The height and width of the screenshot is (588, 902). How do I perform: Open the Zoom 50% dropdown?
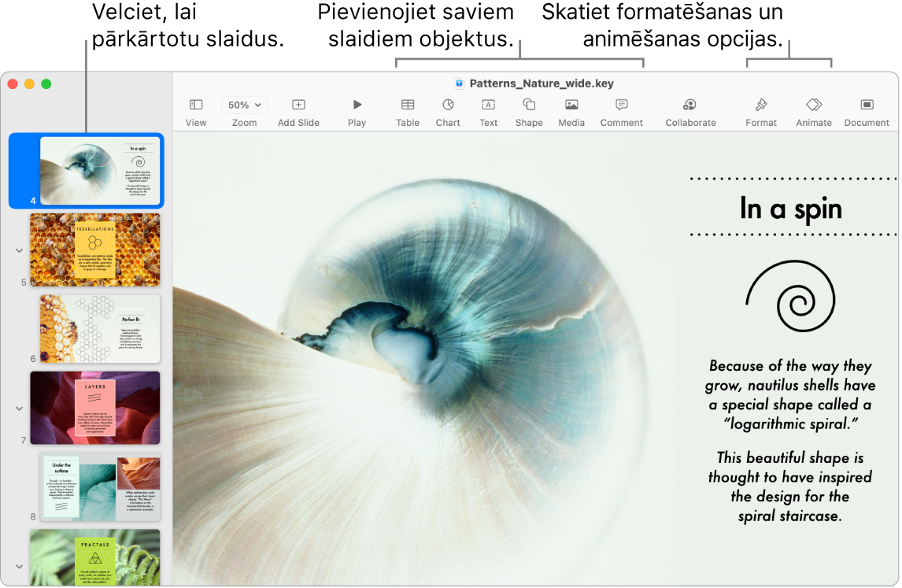[x=244, y=104]
